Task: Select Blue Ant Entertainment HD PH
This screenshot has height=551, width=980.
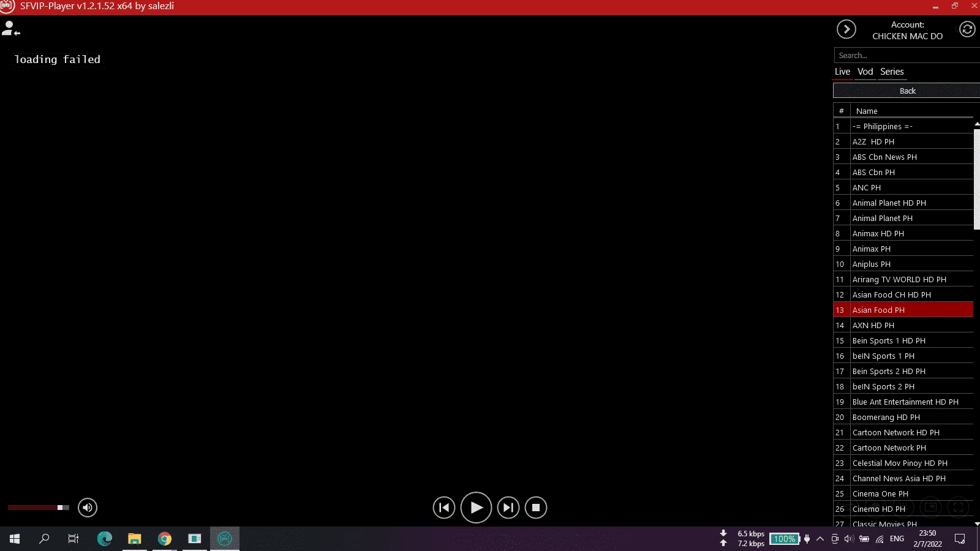Action: click(x=903, y=402)
